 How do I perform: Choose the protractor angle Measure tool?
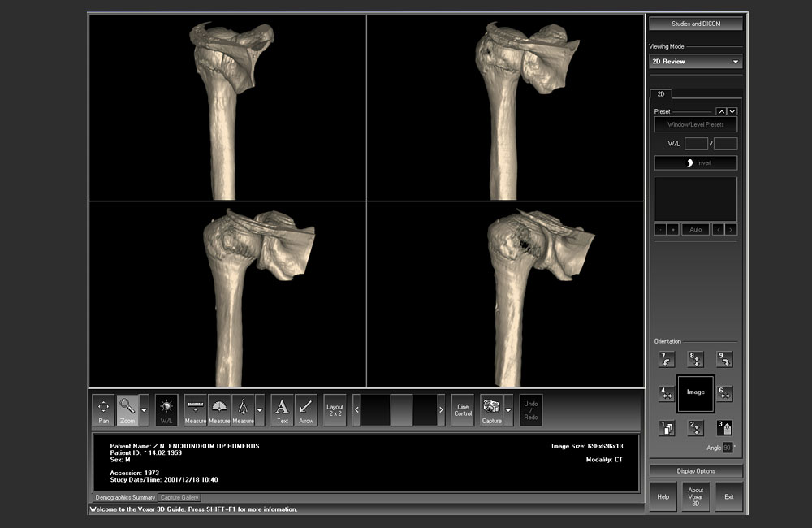click(219, 410)
